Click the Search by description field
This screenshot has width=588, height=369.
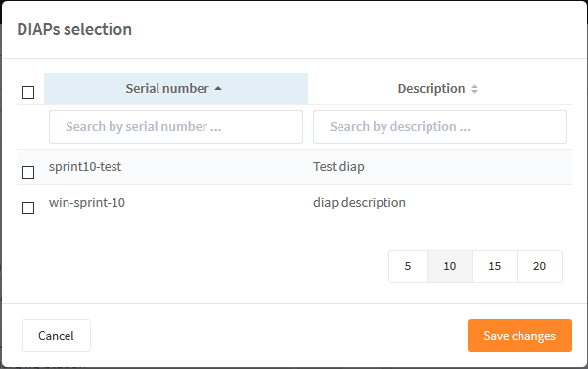click(x=440, y=126)
